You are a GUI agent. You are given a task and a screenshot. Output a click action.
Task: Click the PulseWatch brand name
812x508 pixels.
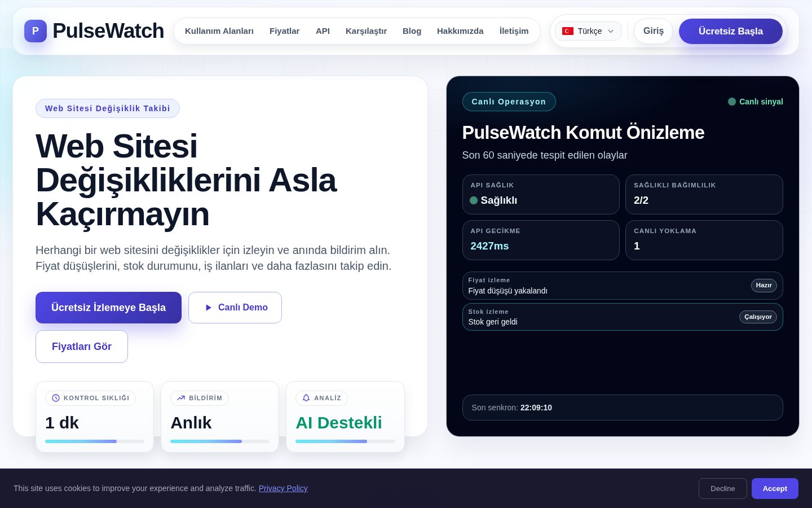point(108,31)
